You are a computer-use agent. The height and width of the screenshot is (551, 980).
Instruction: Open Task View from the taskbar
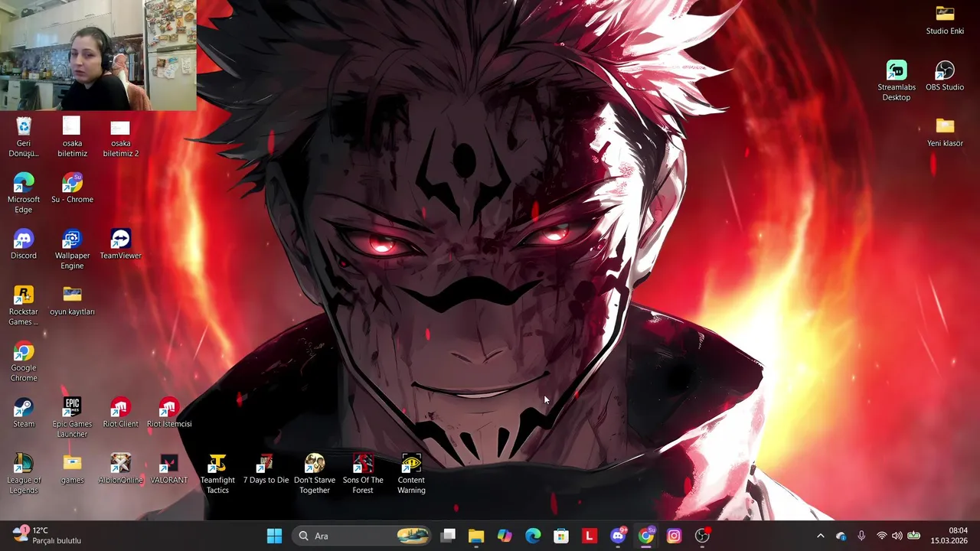click(448, 536)
